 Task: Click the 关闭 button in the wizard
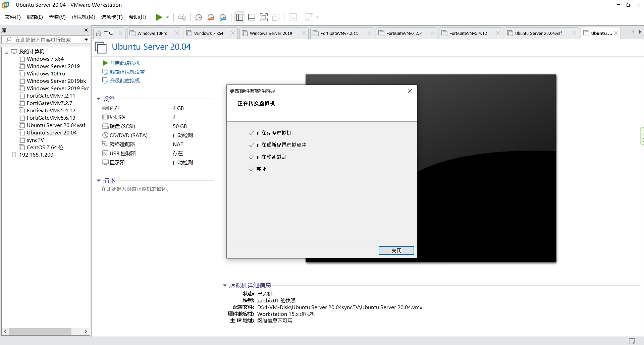click(x=396, y=250)
